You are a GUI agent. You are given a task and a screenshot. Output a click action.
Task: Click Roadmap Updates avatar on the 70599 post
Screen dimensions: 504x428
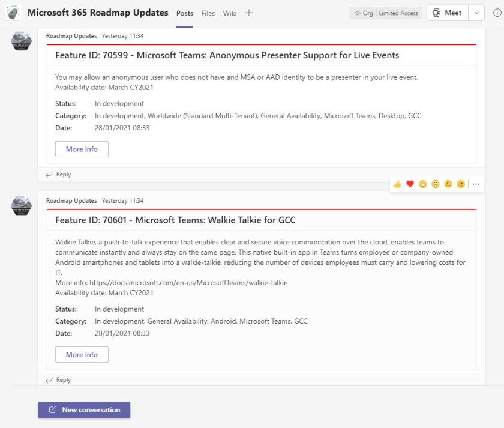click(21, 41)
